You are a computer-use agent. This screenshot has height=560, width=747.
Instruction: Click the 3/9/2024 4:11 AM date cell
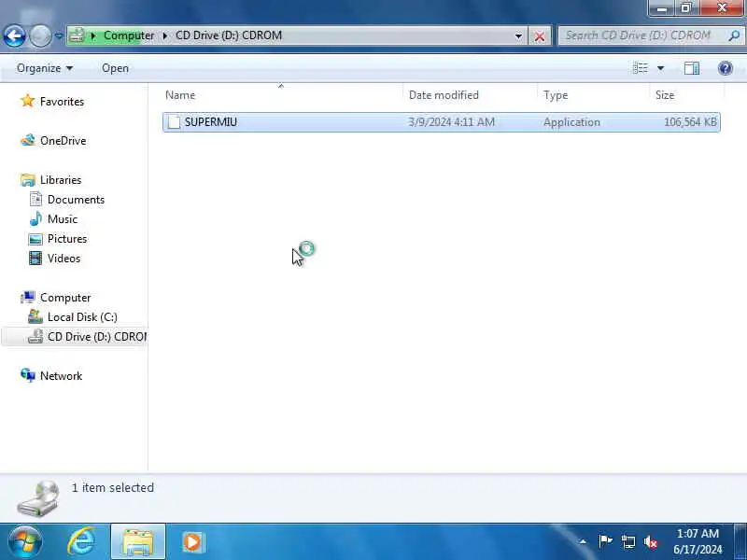(452, 122)
